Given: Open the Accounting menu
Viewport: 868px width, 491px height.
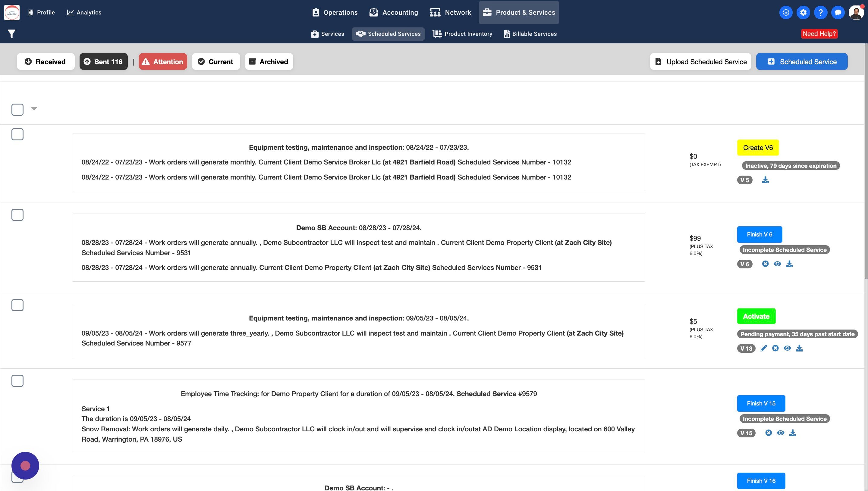Looking at the screenshot, I should tap(393, 12).
